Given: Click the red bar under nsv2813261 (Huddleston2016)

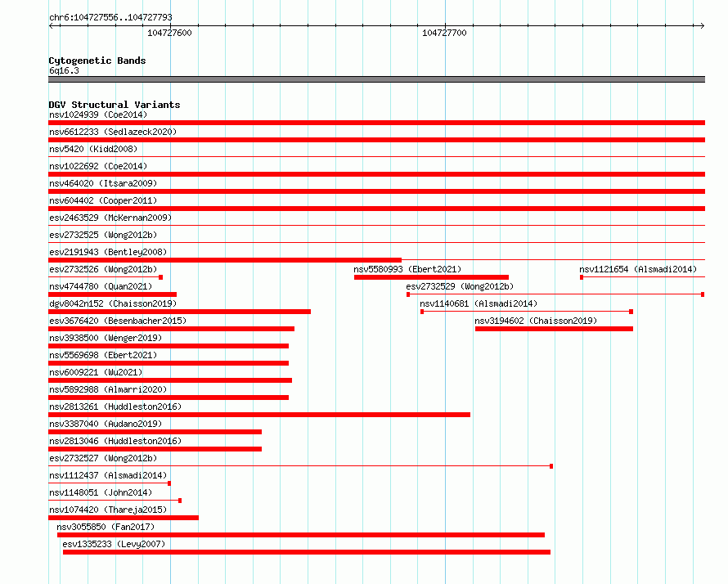Looking at the screenshot, I should [x=259, y=415].
